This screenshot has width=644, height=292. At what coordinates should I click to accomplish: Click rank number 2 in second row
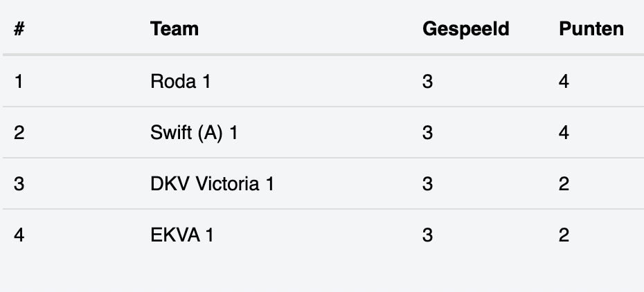(19, 133)
